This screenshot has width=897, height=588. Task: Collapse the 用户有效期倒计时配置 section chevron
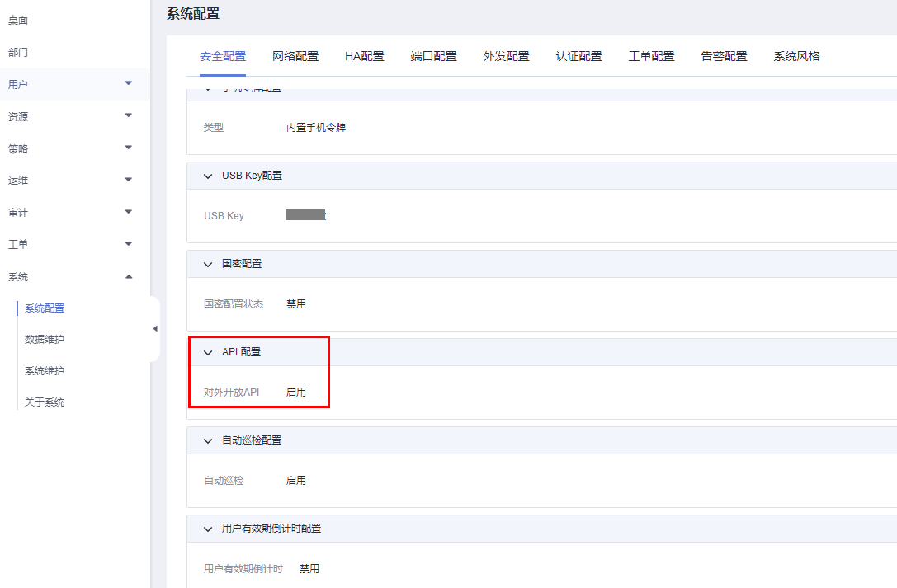click(208, 529)
